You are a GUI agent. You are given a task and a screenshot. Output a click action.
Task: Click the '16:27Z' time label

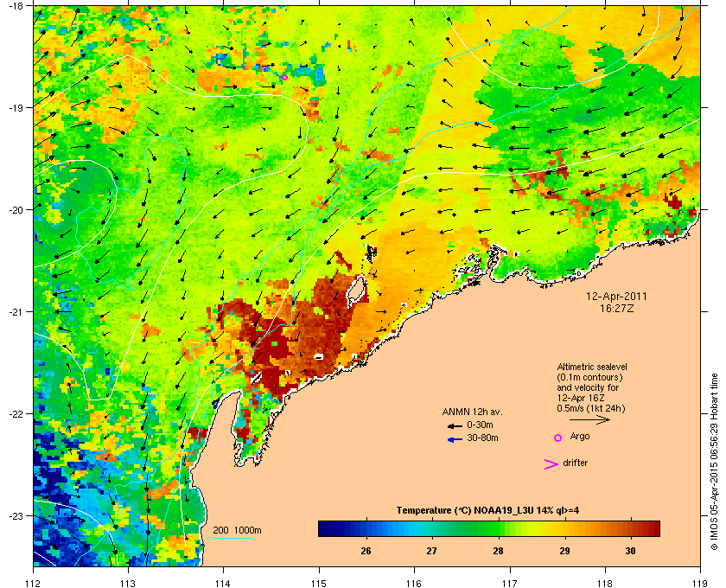[x=617, y=308]
